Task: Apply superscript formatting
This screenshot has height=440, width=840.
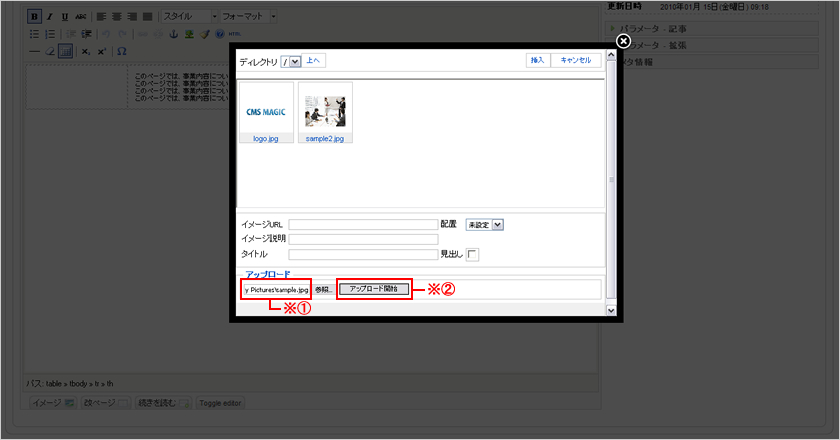Action: pos(102,51)
